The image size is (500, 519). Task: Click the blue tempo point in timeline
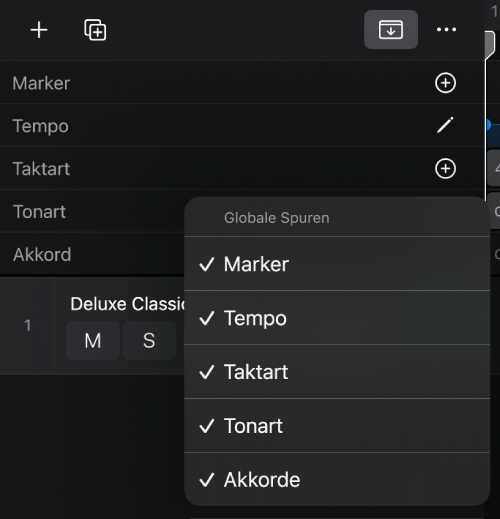489,125
